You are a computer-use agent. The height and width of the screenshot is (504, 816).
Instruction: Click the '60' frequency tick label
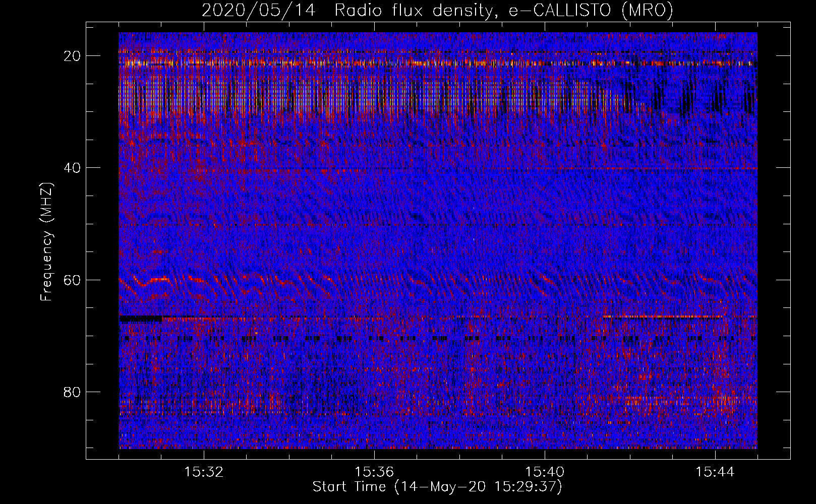pos(73,280)
